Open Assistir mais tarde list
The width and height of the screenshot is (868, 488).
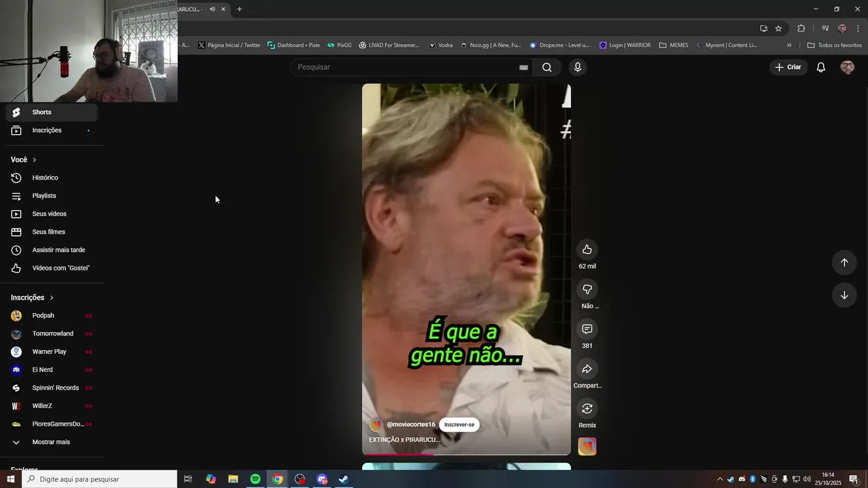pyautogui.click(x=52, y=250)
